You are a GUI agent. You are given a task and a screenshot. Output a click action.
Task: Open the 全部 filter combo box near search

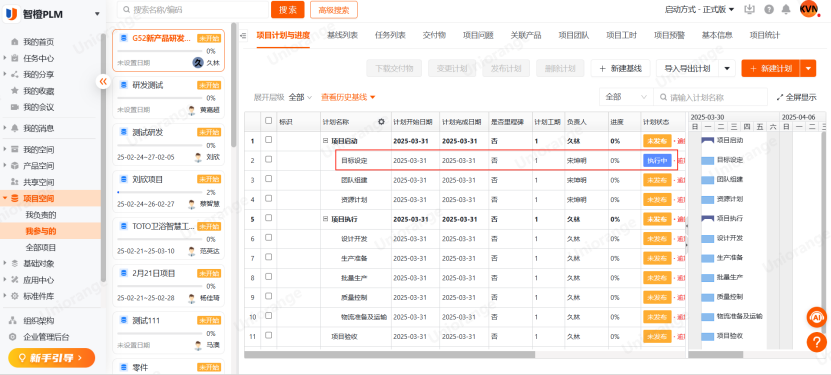point(626,97)
